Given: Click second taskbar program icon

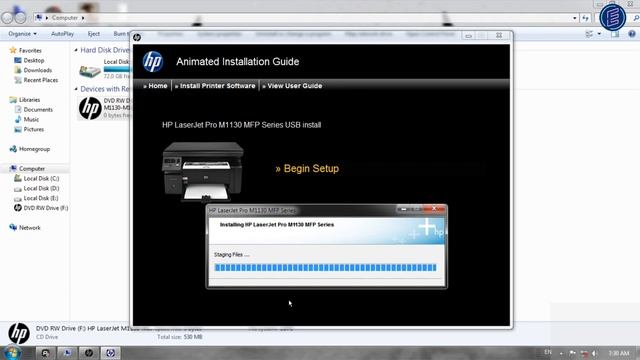Looking at the screenshot, I should pos(67,353).
